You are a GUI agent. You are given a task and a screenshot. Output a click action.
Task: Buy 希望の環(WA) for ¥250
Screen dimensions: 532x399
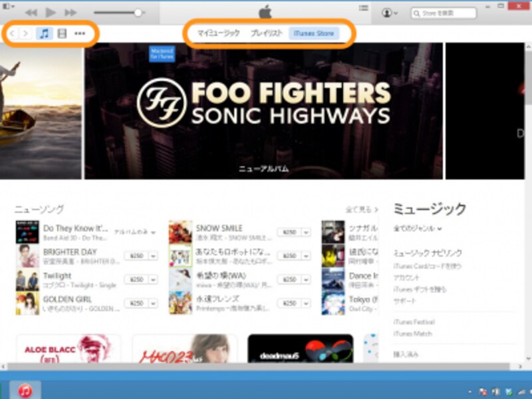point(289,279)
